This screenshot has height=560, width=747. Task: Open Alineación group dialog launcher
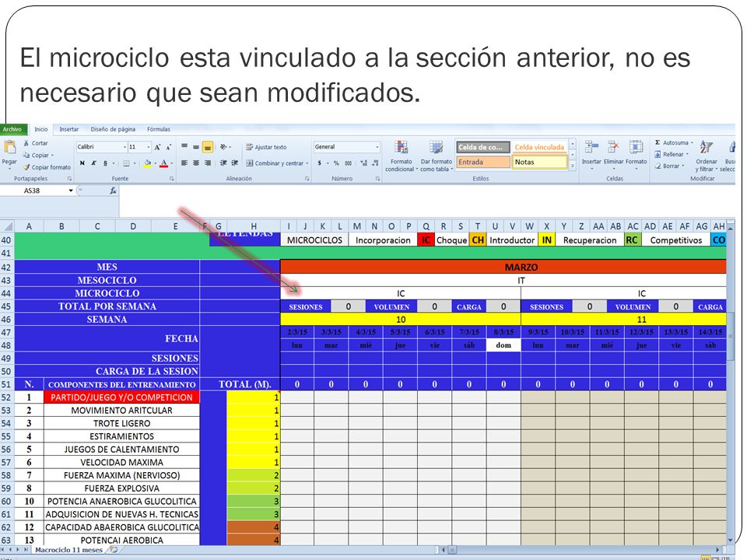click(x=307, y=179)
